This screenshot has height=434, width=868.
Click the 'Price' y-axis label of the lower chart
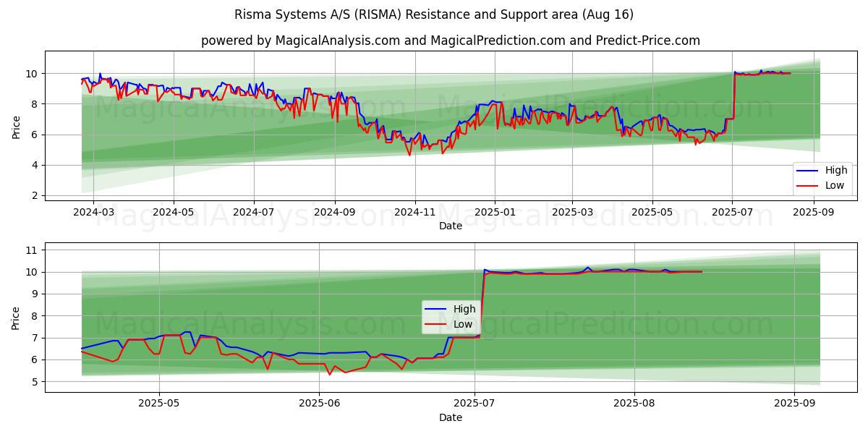[x=17, y=318]
